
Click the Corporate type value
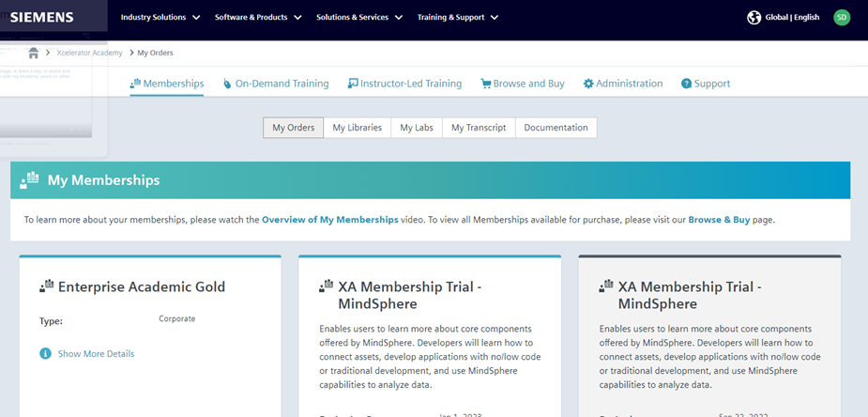pyautogui.click(x=176, y=318)
